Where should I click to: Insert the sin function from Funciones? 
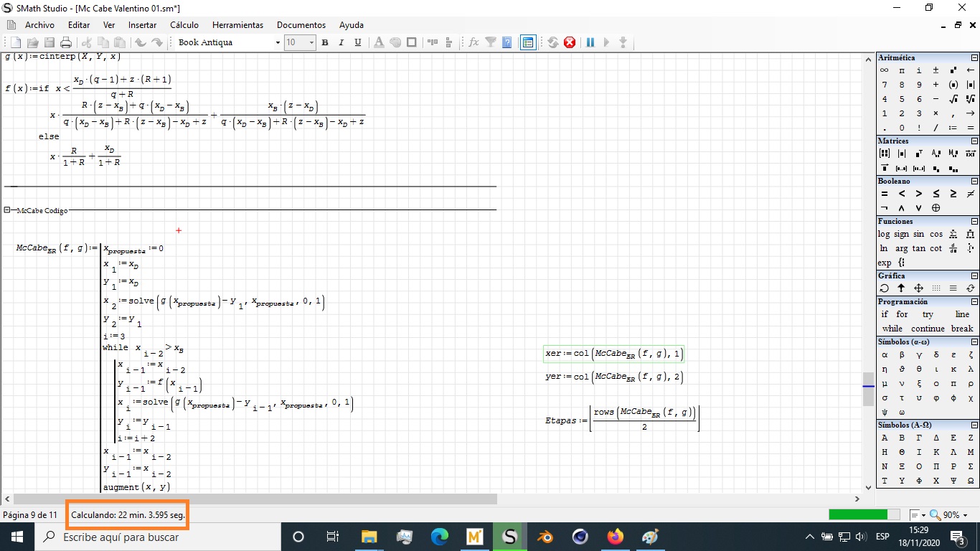[919, 234]
